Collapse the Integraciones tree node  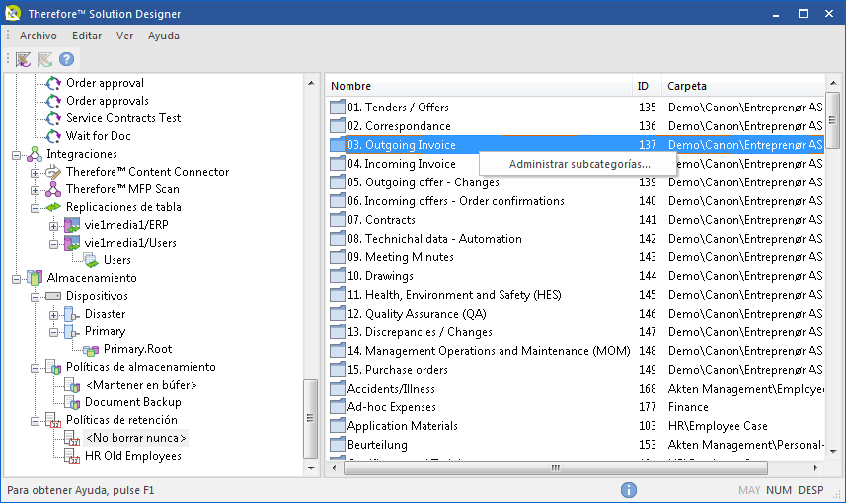(x=16, y=155)
